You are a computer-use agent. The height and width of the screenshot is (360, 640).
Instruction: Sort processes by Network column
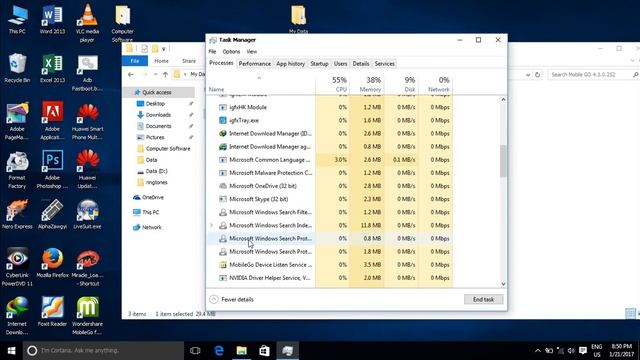435,84
